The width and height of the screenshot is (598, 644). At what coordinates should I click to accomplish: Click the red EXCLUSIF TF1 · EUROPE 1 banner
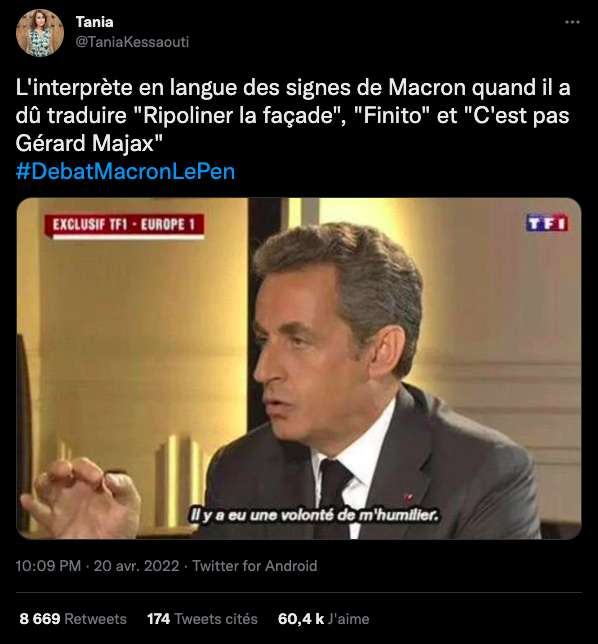124,225
